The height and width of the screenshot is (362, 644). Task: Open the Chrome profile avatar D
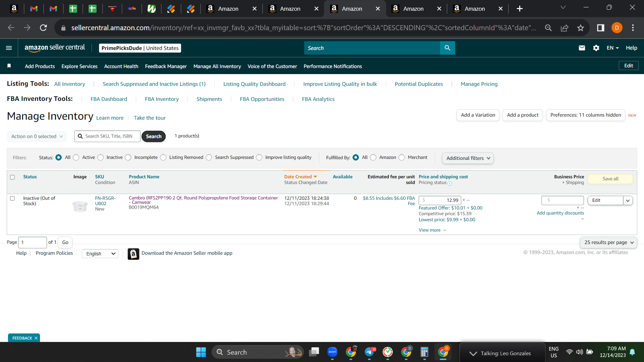(x=617, y=28)
